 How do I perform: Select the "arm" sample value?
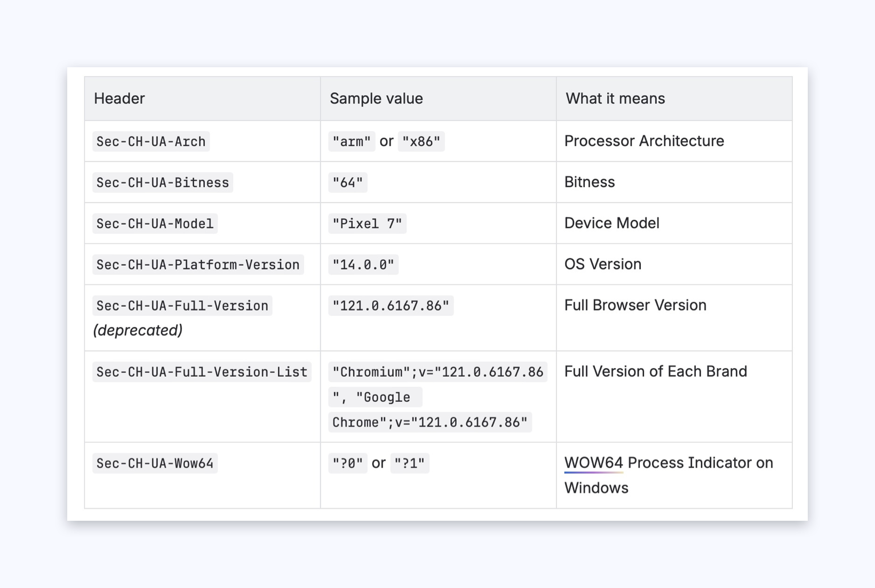coord(352,141)
